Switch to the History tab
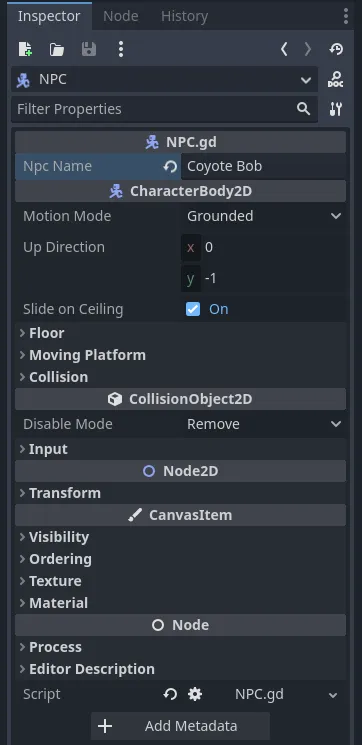 tap(184, 16)
